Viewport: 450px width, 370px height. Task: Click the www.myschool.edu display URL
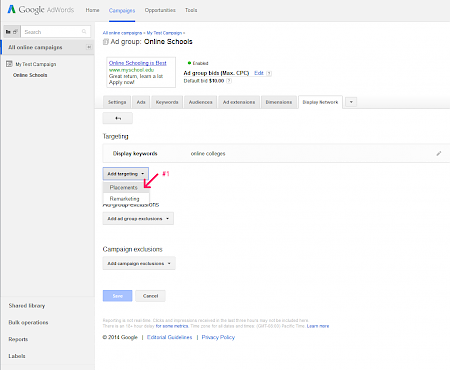pyautogui.click(x=131, y=70)
